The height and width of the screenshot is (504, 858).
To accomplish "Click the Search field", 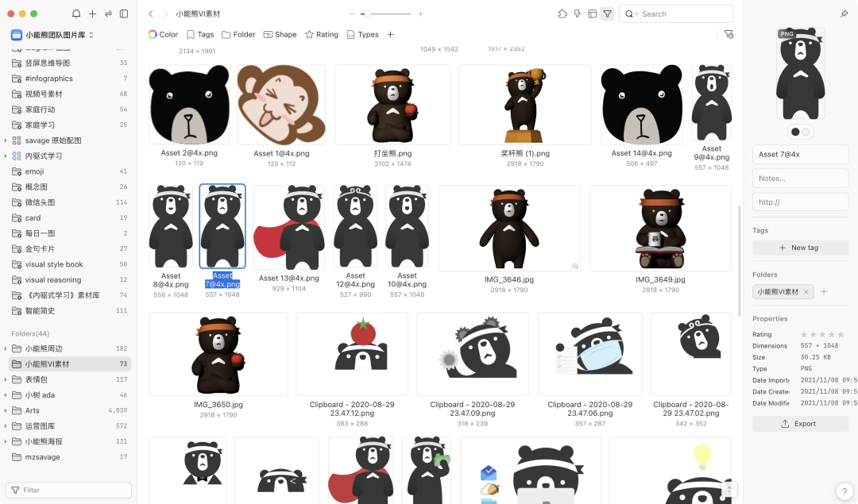I will coord(676,13).
